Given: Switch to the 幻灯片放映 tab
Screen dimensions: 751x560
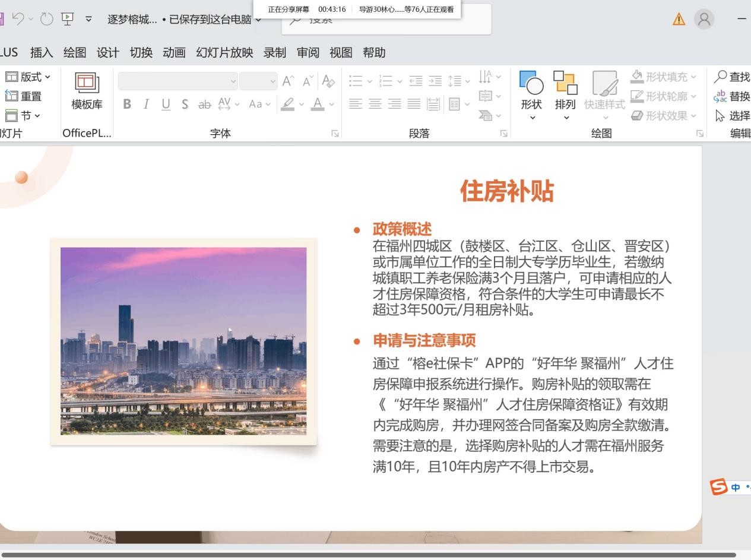Looking at the screenshot, I should point(224,53).
